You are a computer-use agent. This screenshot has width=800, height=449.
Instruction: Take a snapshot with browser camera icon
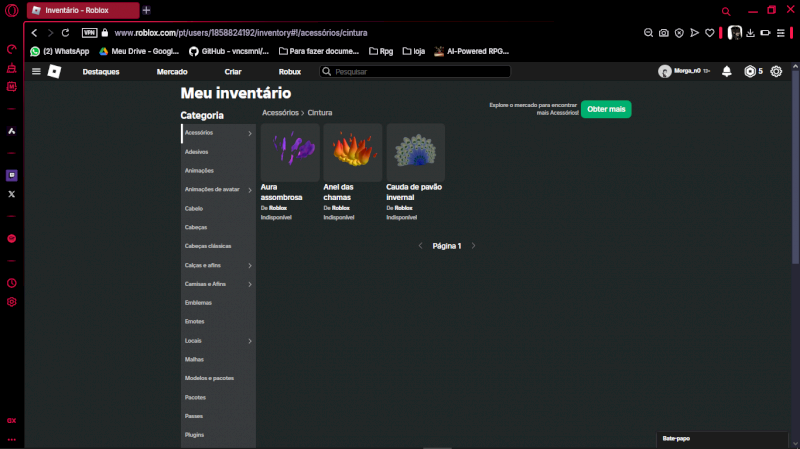click(x=663, y=33)
